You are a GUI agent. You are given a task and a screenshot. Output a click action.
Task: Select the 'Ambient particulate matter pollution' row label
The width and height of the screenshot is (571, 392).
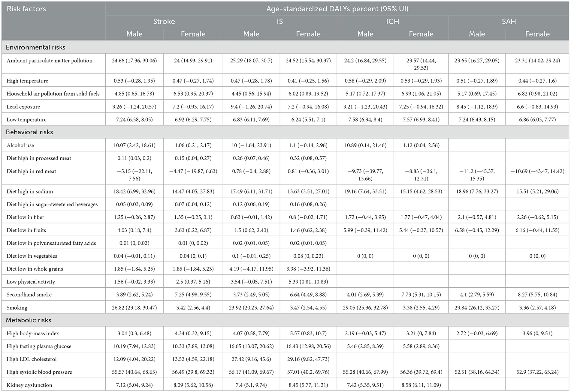(x=50, y=61)
